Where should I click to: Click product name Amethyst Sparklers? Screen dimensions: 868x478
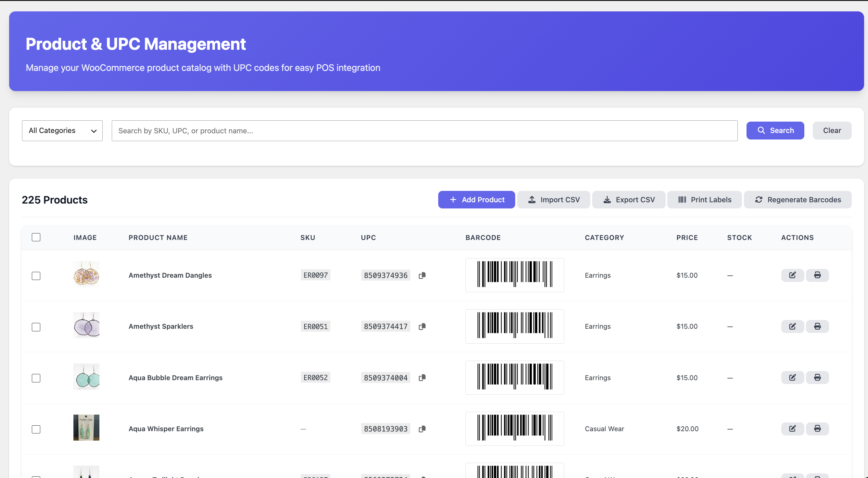point(161,326)
